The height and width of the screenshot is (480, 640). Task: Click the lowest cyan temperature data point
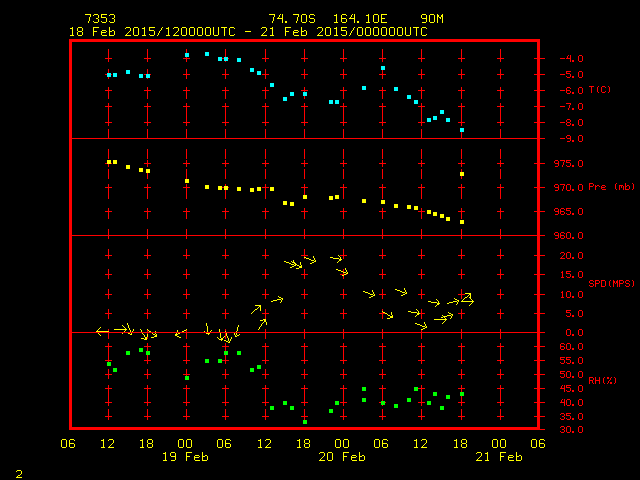pos(462,130)
